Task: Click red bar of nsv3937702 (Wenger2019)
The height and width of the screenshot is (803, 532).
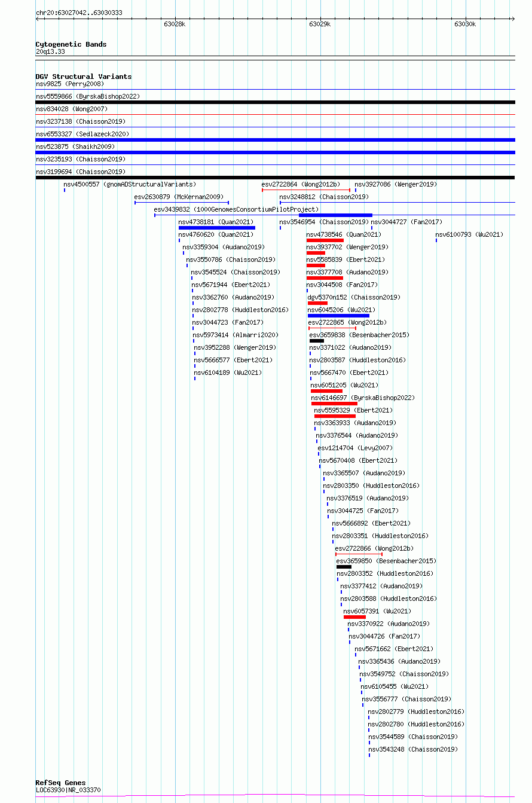Action: point(316,253)
